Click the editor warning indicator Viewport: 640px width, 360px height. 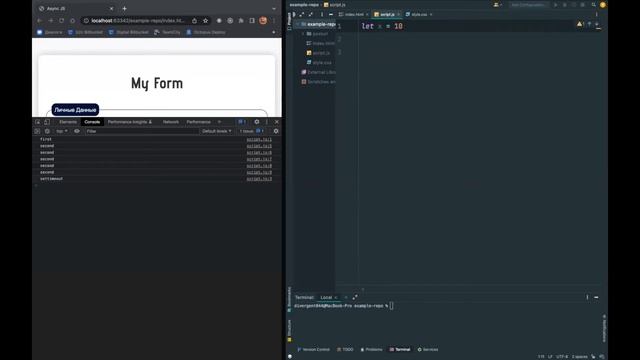point(580,24)
